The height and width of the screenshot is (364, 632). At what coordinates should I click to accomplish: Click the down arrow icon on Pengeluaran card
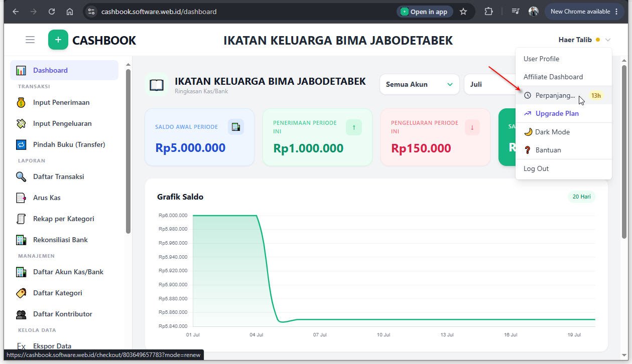click(472, 127)
